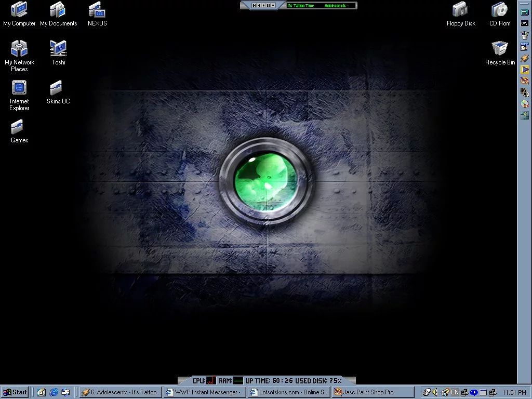Screen dimensions: 532x399
Task: Launch Internet Explorer from desktop
Action: 19,88
